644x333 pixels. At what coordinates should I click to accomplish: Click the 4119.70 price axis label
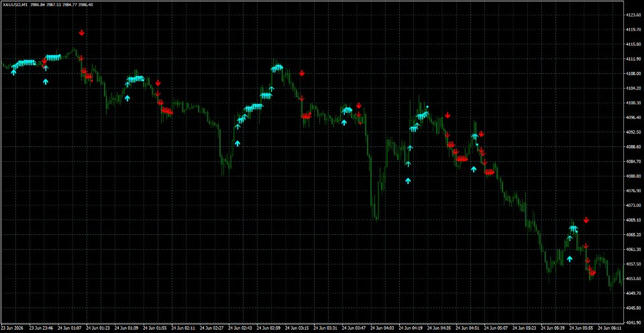633,30
